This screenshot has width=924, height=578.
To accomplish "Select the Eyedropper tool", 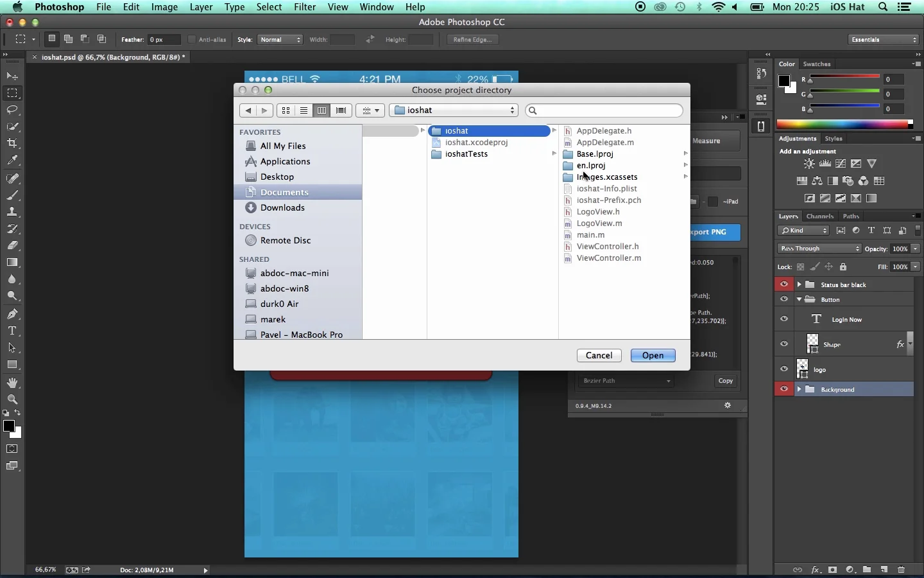I will pyautogui.click(x=12, y=160).
